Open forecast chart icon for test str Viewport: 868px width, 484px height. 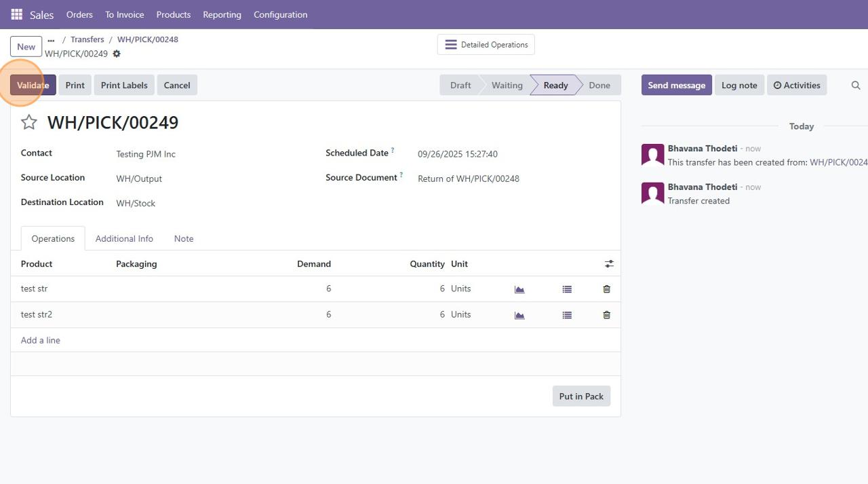pyautogui.click(x=519, y=289)
